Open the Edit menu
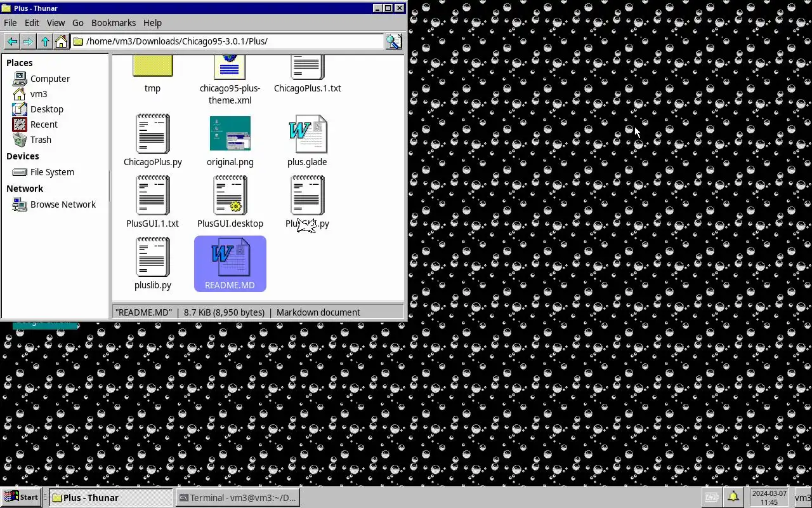812x508 pixels. click(32, 23)
